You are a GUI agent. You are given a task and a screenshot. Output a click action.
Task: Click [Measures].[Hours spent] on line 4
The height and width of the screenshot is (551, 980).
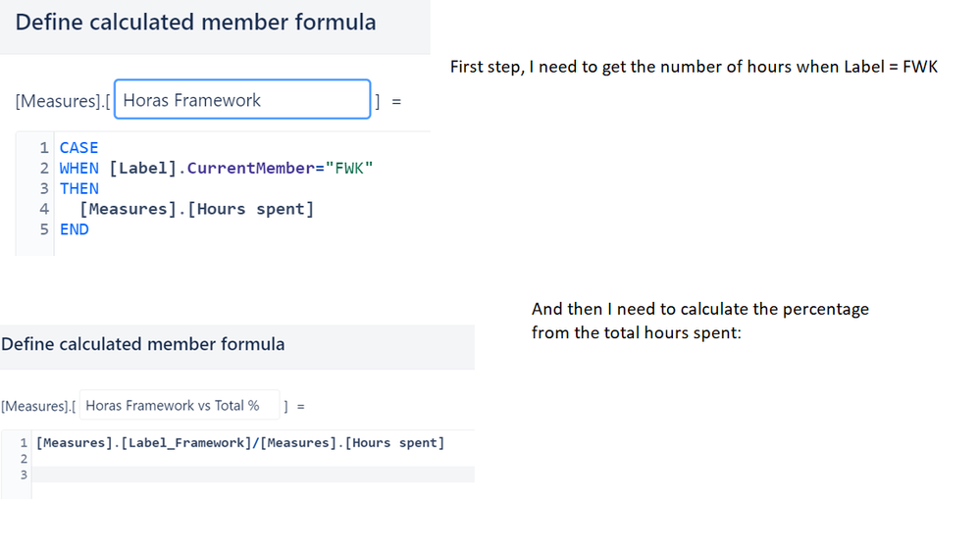coord(197,209)
